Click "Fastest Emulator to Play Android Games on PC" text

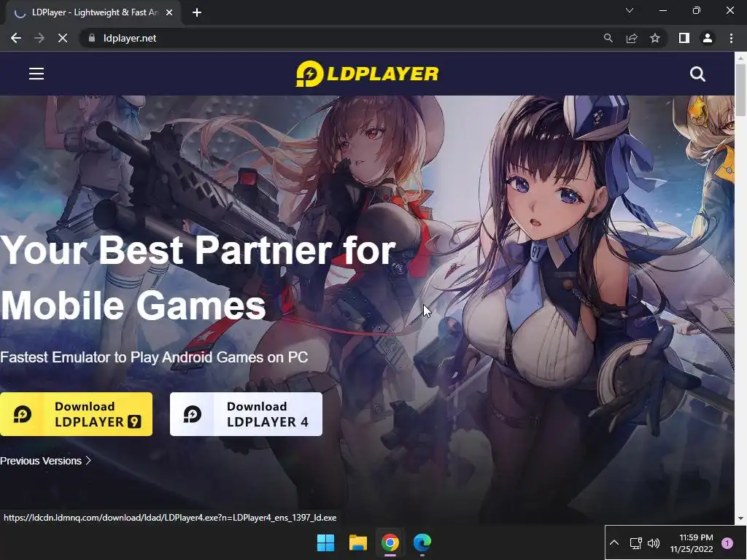(x=154, y=357)
